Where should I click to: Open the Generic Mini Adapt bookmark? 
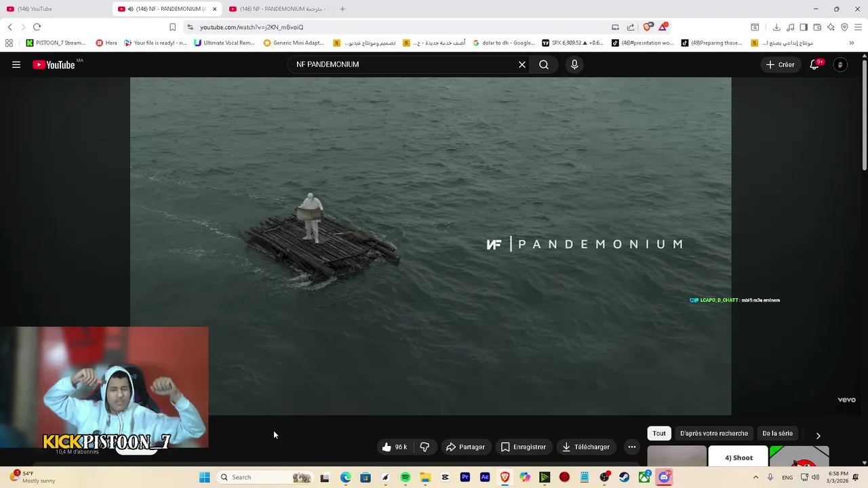294,43
